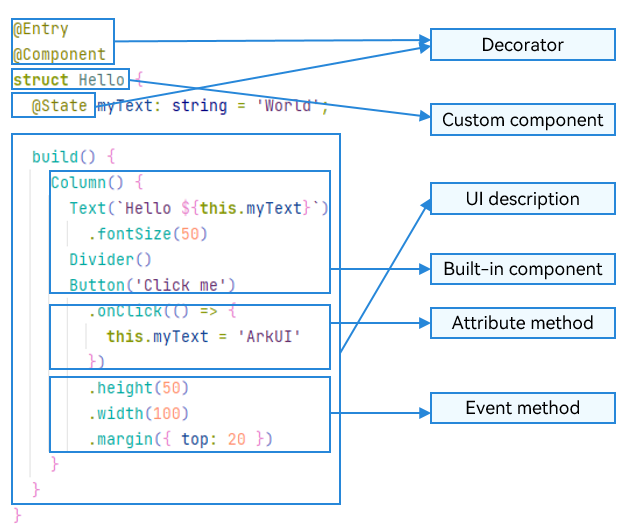
Task: Click the Decorator label box
Action: point(522,45)
